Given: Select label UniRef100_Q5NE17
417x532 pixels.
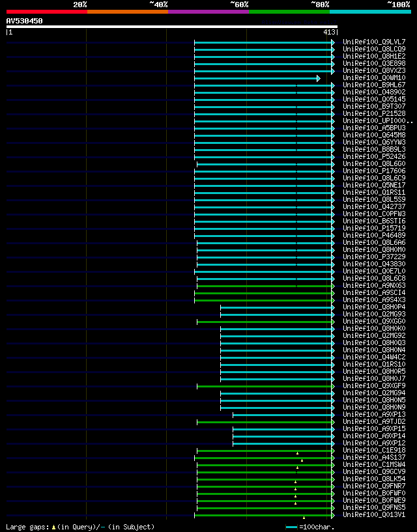Looking at the screenshot, I should coord(374,185).
